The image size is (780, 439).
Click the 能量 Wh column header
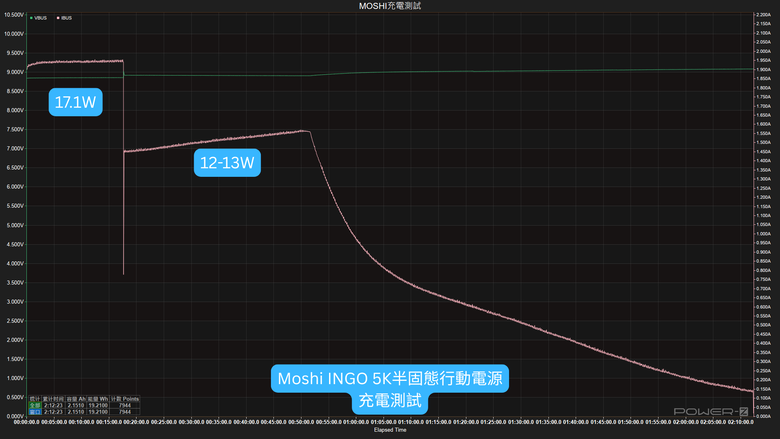pyautogui.click(x=98, y=399)
